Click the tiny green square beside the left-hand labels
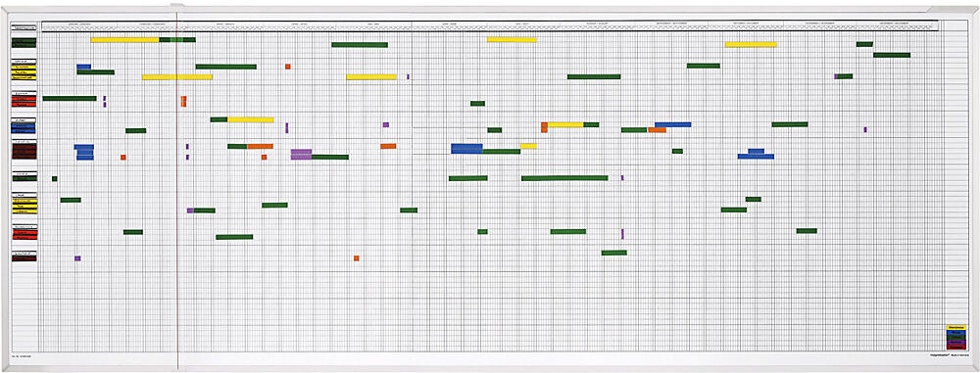This screenshot has height=373, width=980. [x=54, y=179]
